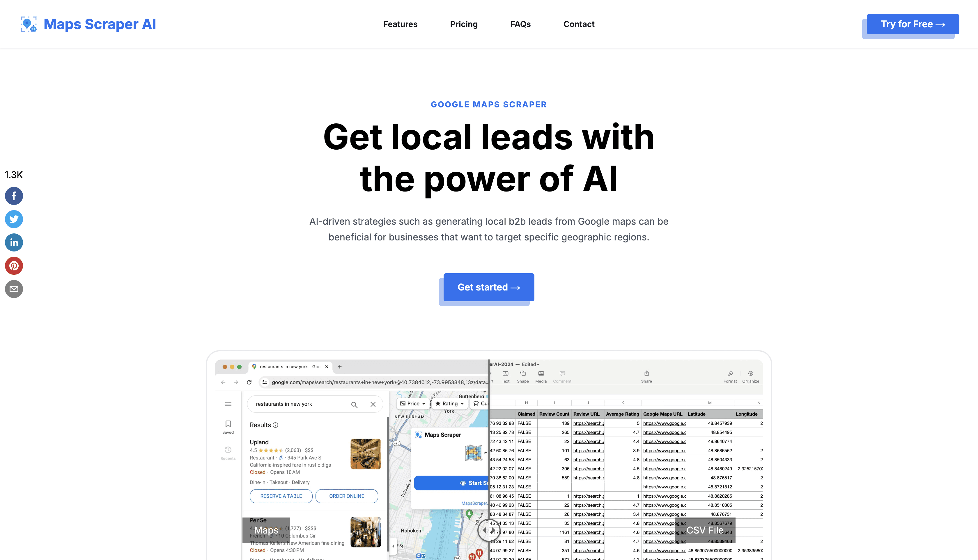Expand the Price filter dropdown

tap(412, 403)
